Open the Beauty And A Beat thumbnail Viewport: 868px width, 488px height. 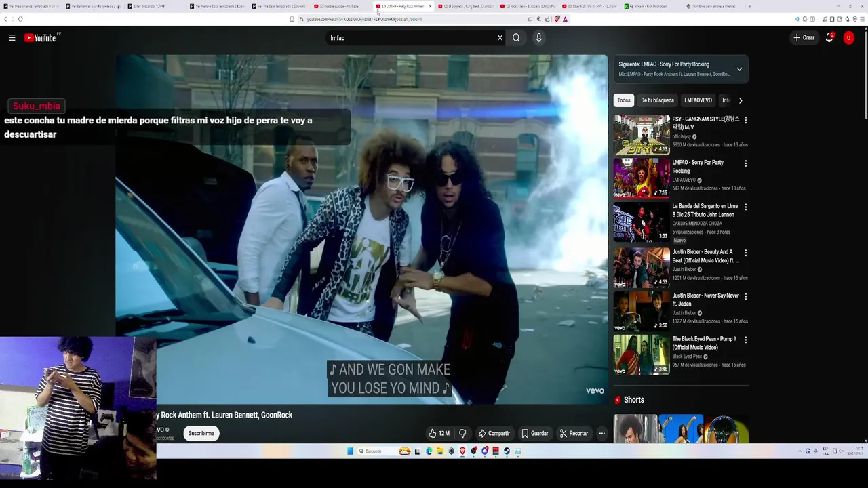(642, 268)
